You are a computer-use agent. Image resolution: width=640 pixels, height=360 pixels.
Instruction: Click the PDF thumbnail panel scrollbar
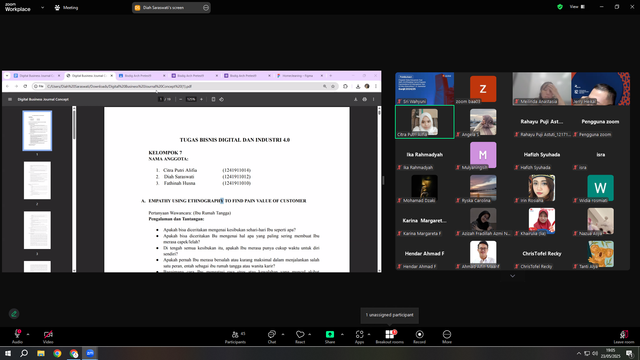pos(74,189)
